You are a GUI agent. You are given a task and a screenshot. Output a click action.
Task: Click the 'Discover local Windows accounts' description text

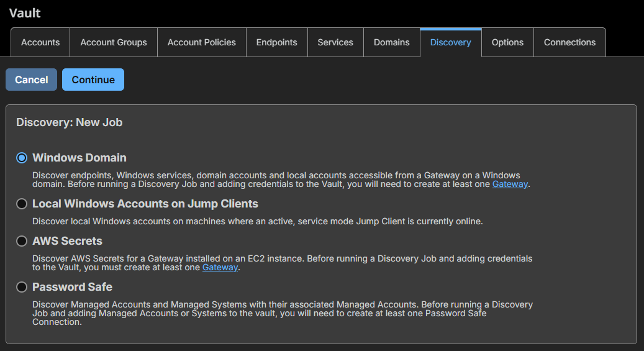tap(258, 221)
